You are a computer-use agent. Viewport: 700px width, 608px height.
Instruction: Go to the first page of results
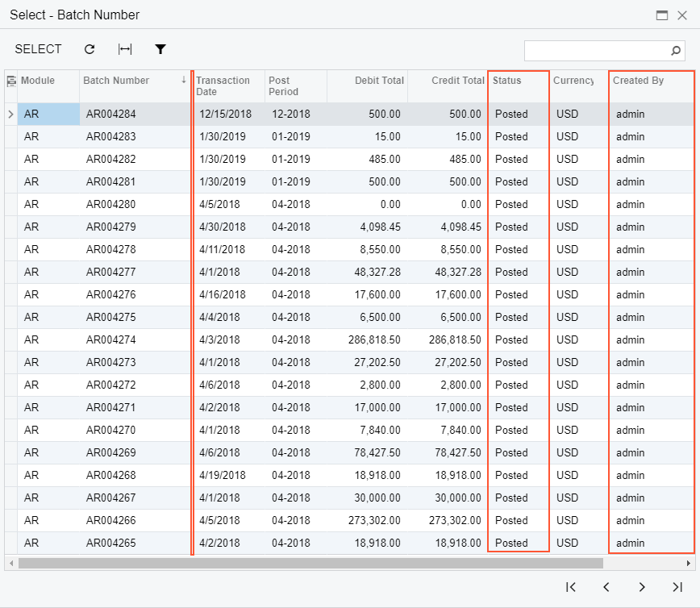[571, 587]
